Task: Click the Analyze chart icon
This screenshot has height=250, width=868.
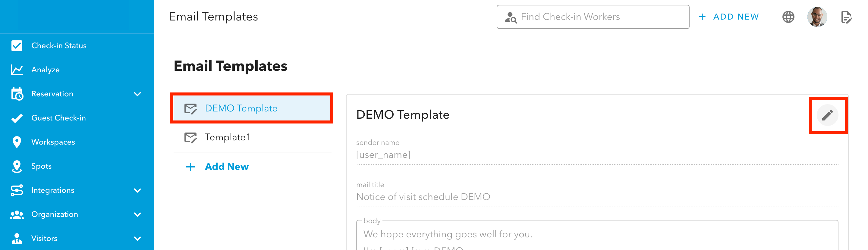Action: [x=17, y=70]
